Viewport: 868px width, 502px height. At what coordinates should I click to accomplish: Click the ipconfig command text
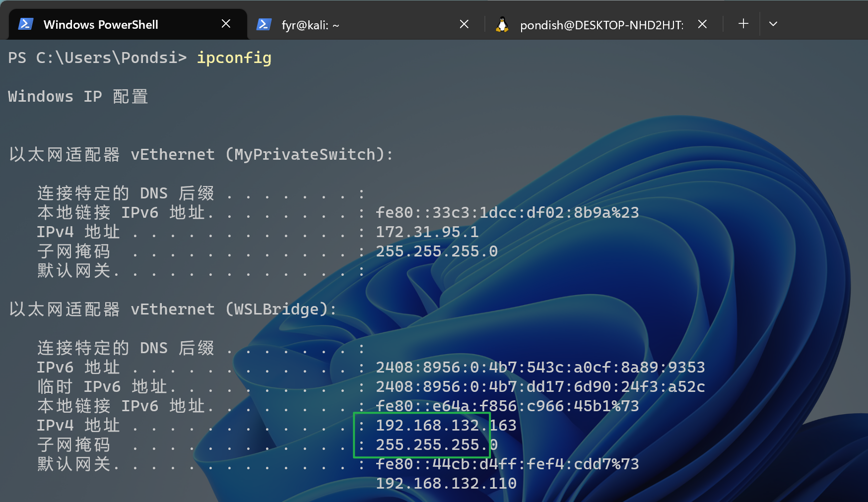click(234, 58)
